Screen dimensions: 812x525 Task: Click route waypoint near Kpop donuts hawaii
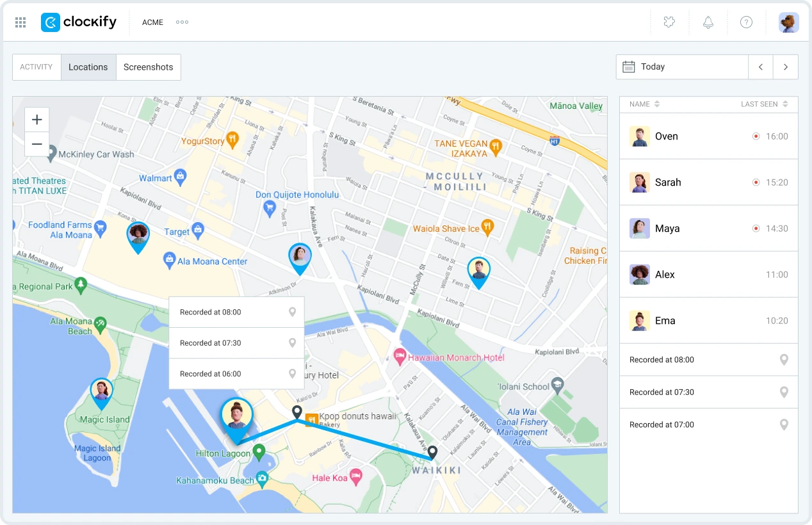(x=297, y=412)
